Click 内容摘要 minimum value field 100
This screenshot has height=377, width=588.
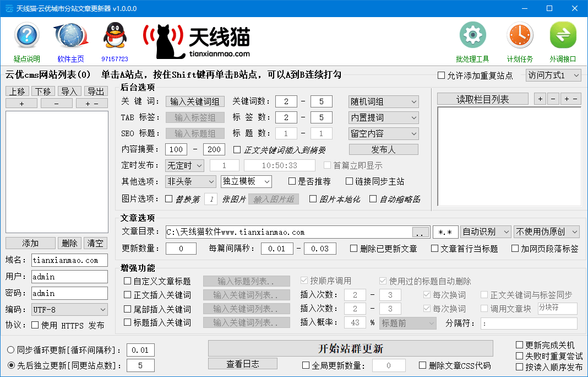(x=176, y=149)
